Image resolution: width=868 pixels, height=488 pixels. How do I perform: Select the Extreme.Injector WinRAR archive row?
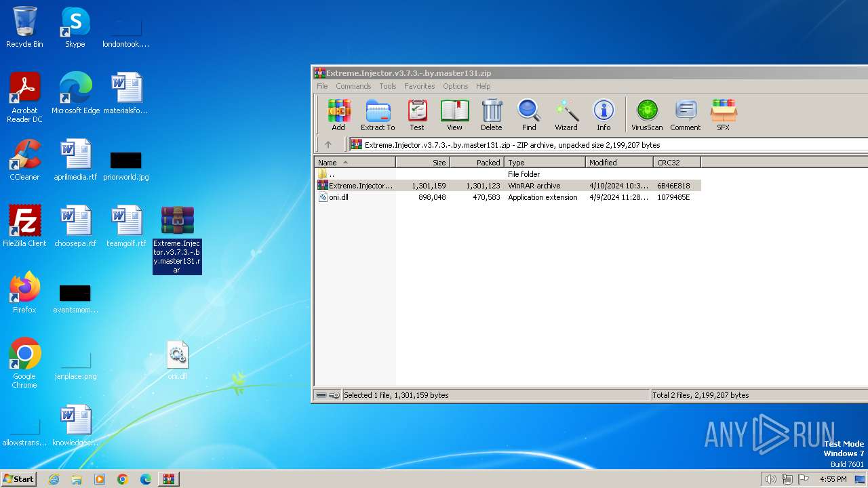tap(507, 186)
